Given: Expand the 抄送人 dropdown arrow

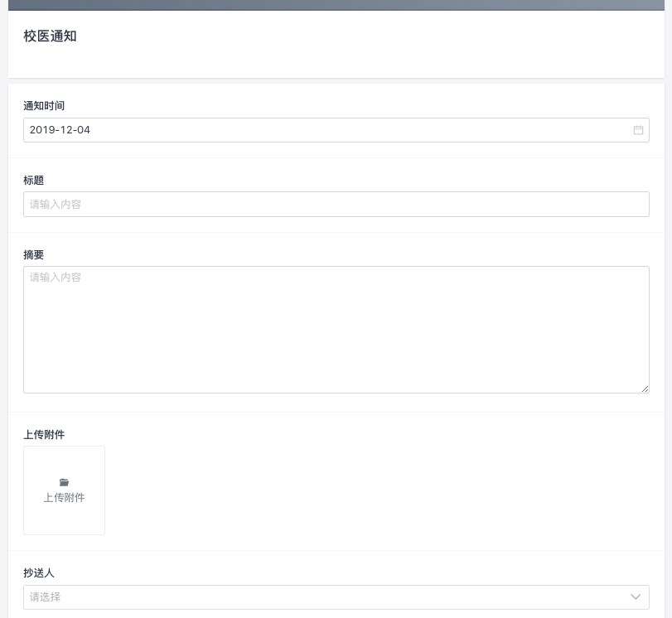Looking at the screenshot, I should 636,596.
